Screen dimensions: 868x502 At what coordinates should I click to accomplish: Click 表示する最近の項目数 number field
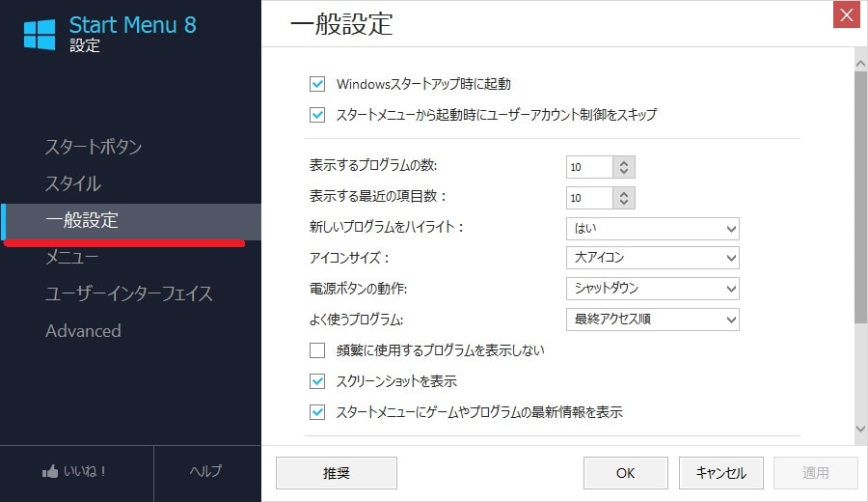pyautogui.click(x=589, y=198)
